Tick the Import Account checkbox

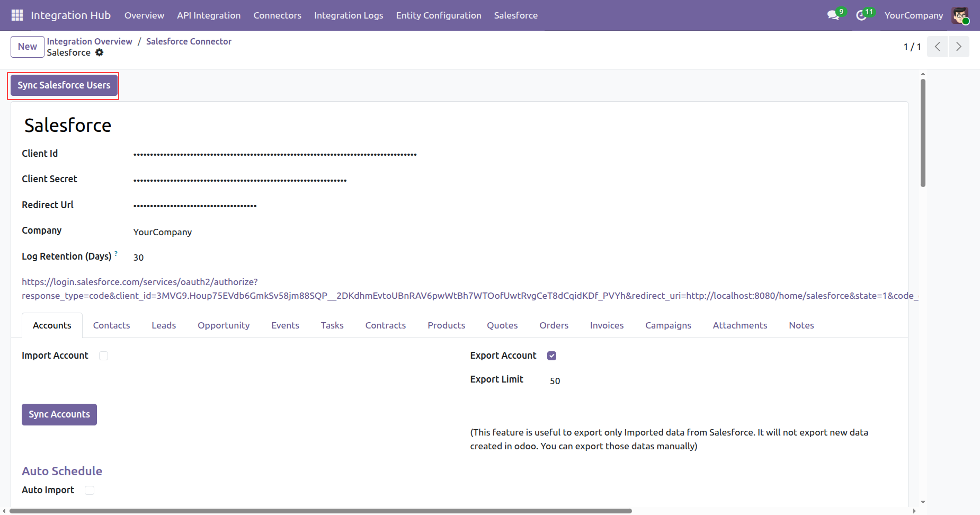103,356
